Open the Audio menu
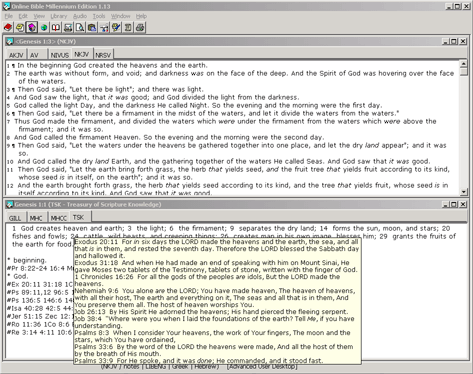Viewport: 473px width, 374px height. click(x=80, y=16)
